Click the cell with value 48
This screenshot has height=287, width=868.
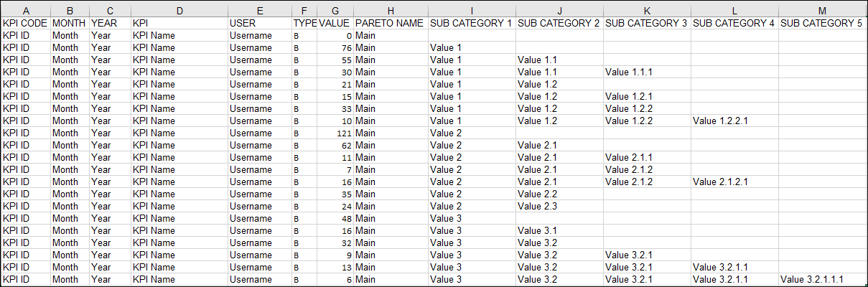click(x=335, y=218)
